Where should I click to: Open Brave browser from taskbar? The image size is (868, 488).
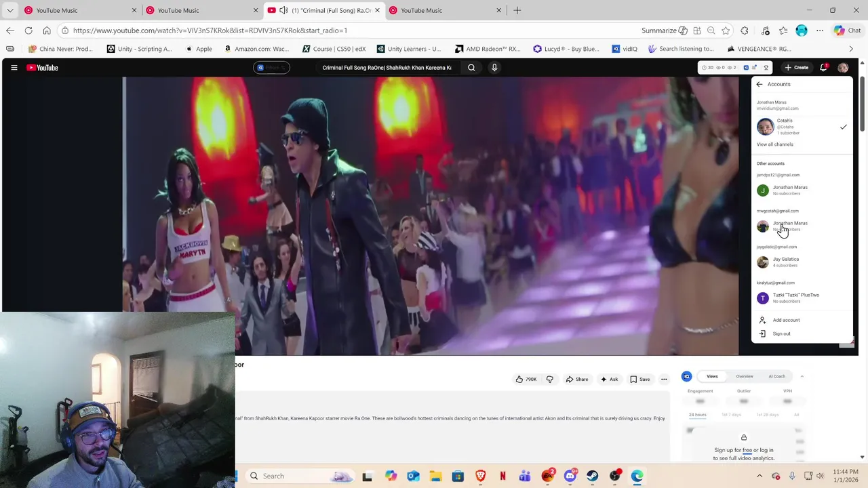480,476
